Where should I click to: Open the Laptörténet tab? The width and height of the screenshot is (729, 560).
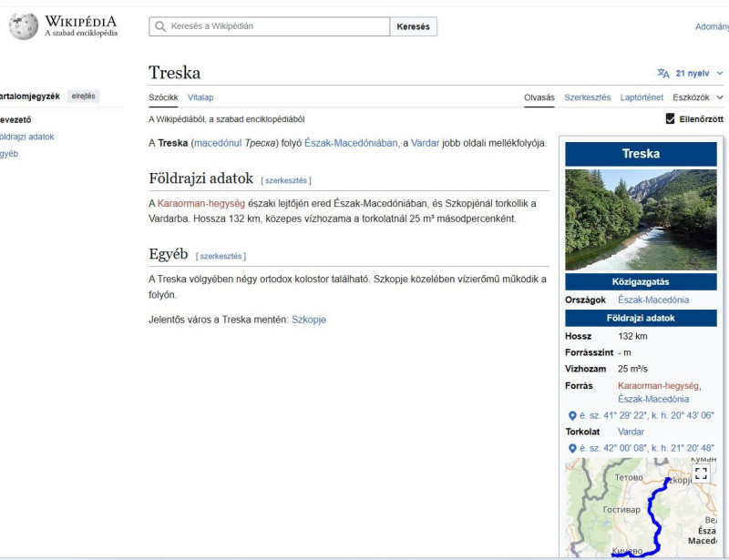coord(642,97)
